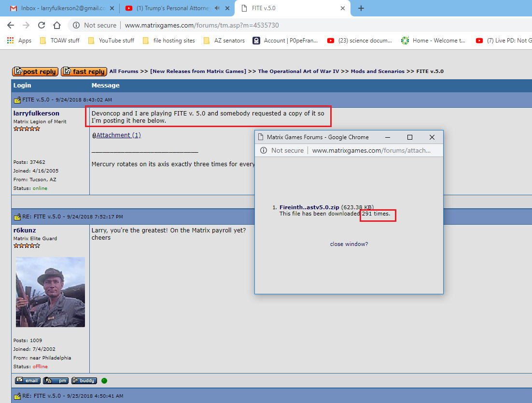Send a pm to r6kunz
This screenshot has height=403, width=532.
pyautogui.click(x=56, y=381)
